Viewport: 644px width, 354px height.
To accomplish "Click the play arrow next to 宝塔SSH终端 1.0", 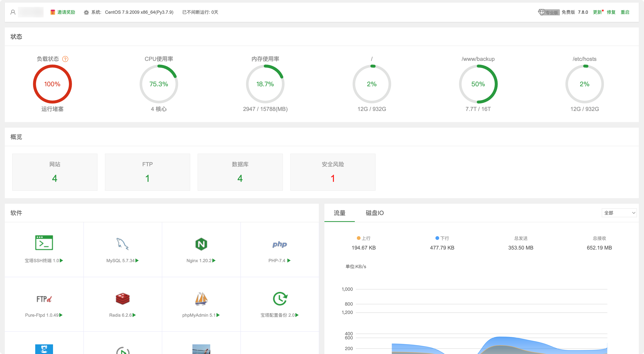I will coord(61,260).
